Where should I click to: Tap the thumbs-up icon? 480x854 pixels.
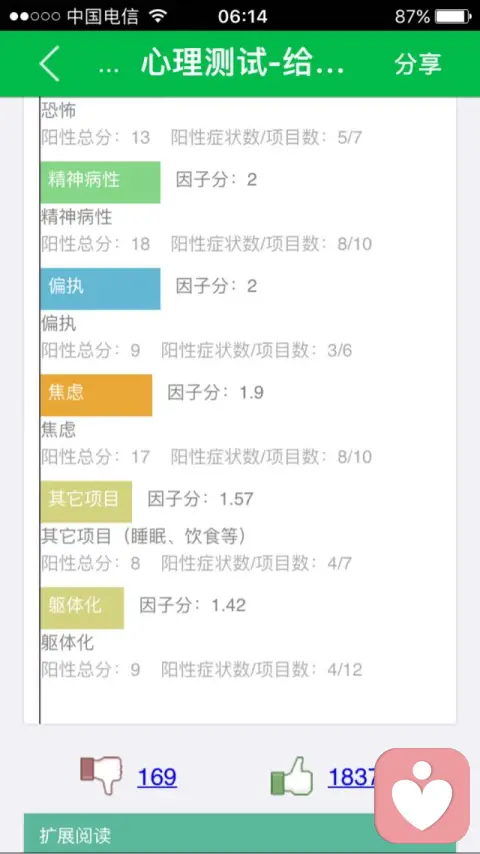click(292, 776)
